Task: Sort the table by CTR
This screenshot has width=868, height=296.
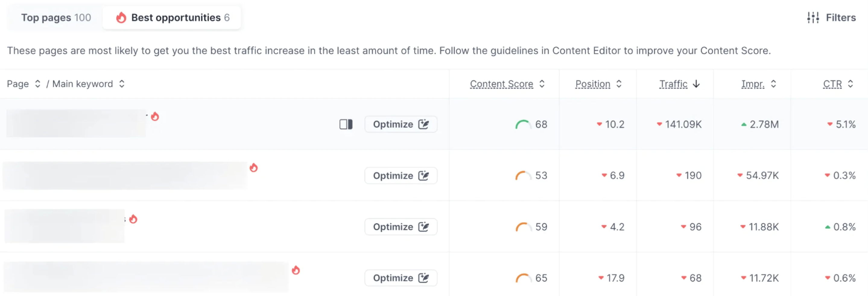Action: click(851, 84)
